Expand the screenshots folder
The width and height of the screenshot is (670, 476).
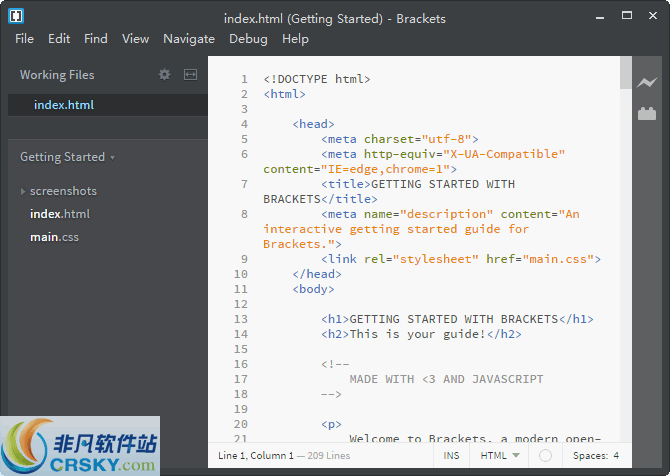[62, 191]
